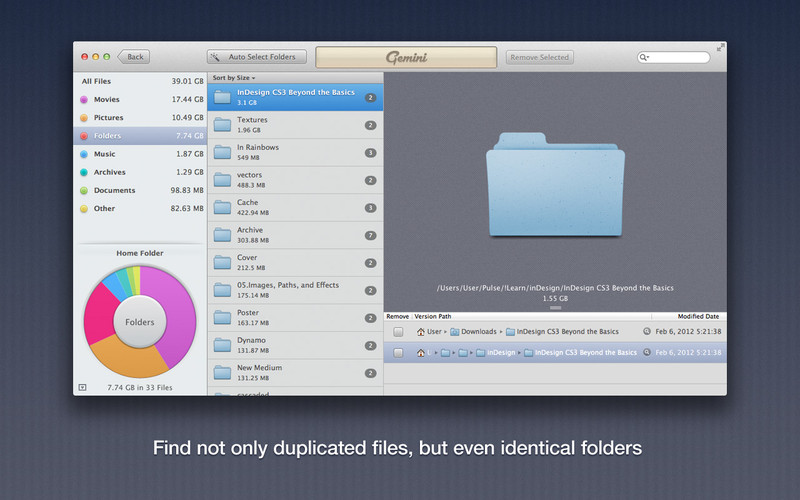Screen dimensions: 800x500
Task: Click the In Rainbows folder icon
Action: [222, 153]
